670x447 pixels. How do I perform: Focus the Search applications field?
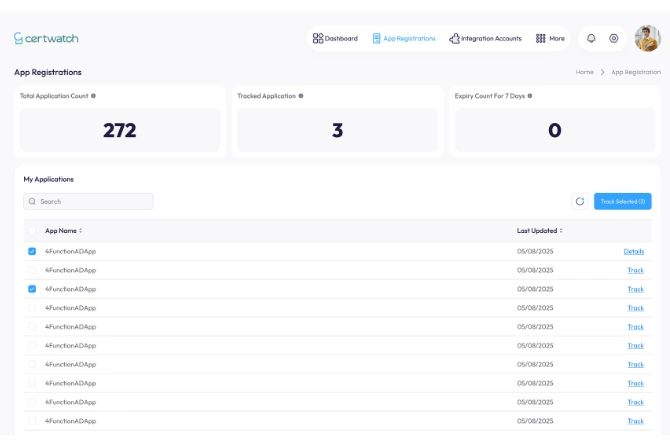click(x=88, y=201)
